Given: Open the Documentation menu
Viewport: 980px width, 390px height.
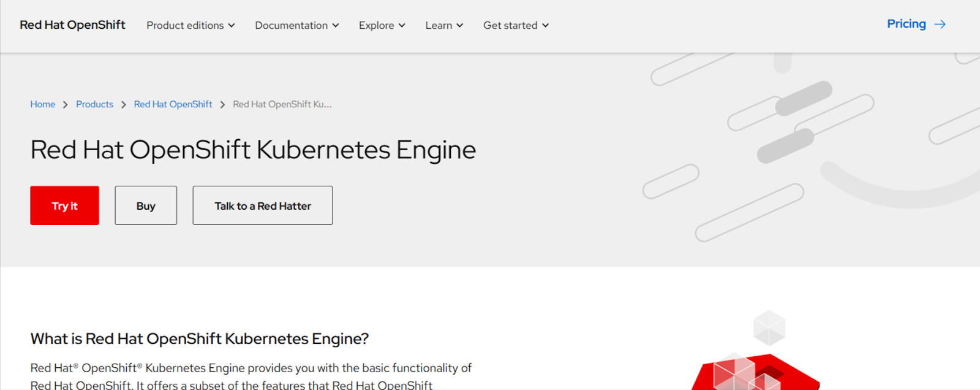Looking at the screenshot, I should [297, 25].
